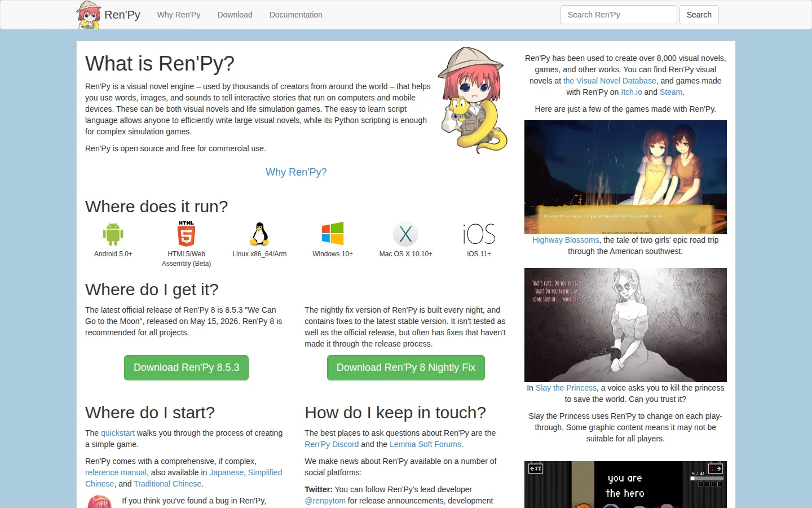Click the Mac OS X icon

pos(406,234)
